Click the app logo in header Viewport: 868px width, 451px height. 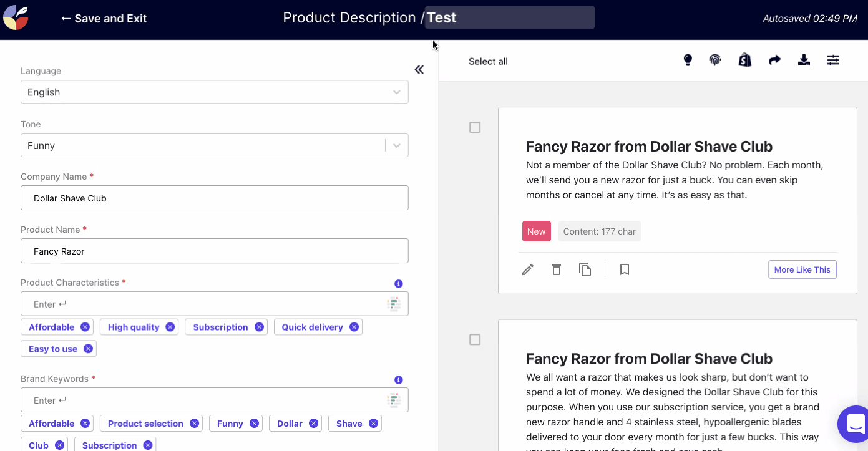click(16, 18)
